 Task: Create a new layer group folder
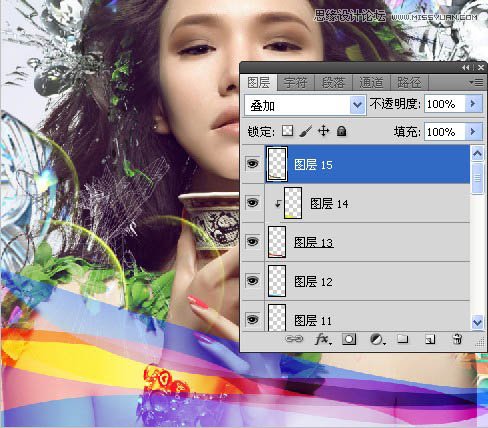click(403, 339)
